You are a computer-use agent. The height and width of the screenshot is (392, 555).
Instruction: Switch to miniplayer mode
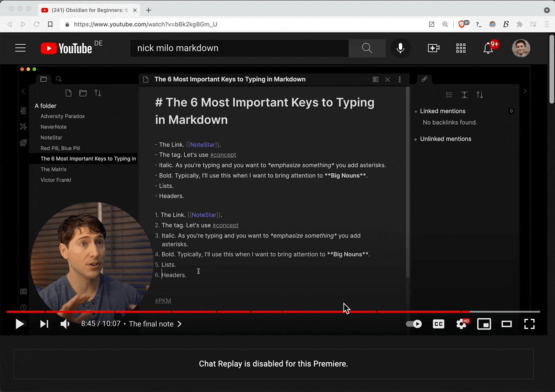484,324
